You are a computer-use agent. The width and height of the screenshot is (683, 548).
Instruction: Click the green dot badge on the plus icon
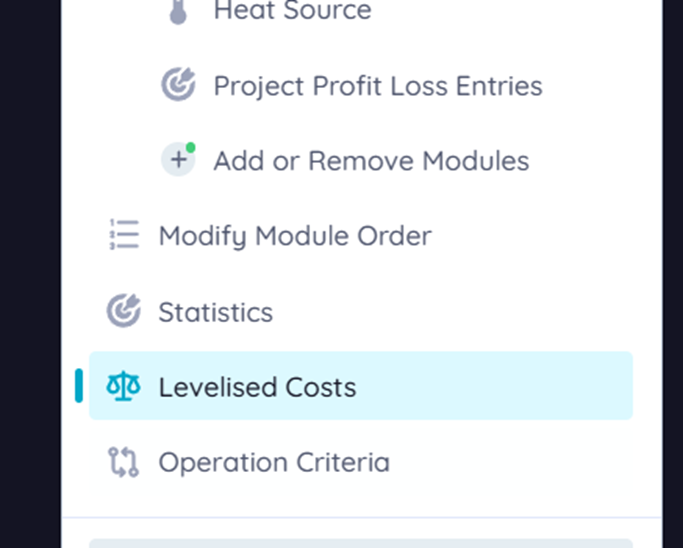(x=190, y=148)
